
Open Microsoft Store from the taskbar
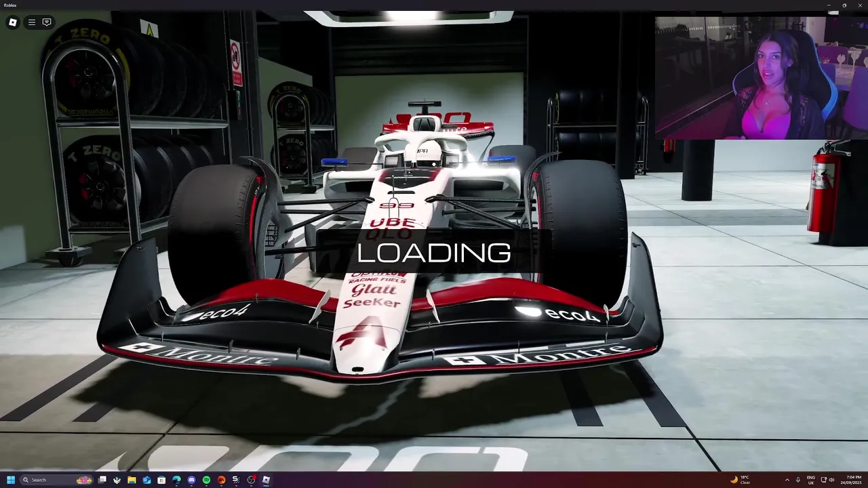point(161,480)
